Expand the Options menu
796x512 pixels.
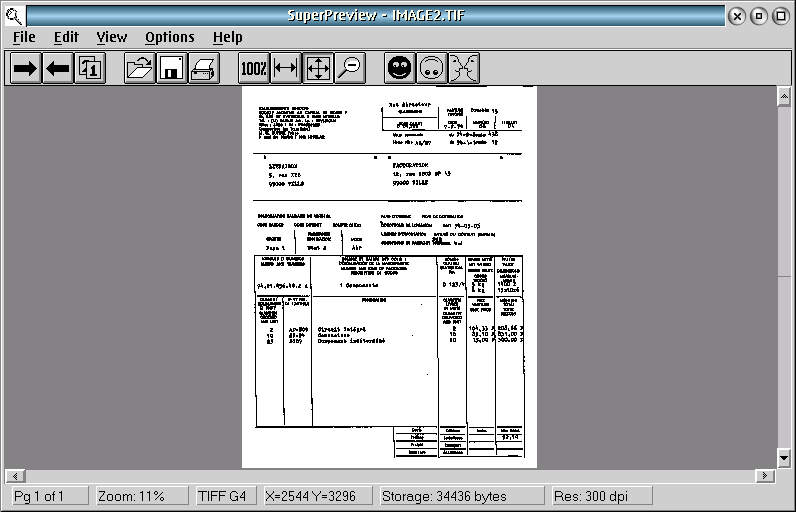click(170, 37)
